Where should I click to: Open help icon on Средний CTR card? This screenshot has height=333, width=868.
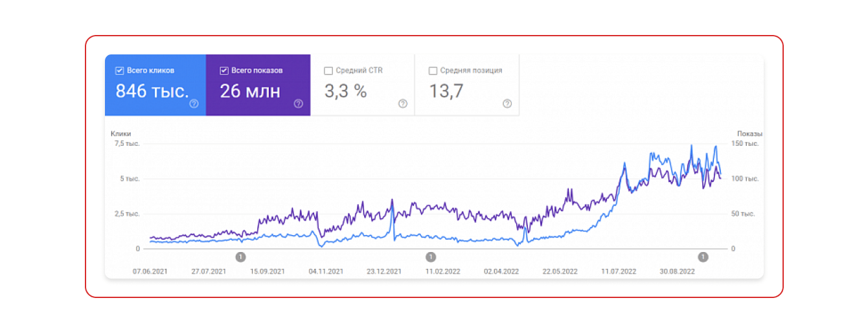pyautogui.click(x=403, y=104)
